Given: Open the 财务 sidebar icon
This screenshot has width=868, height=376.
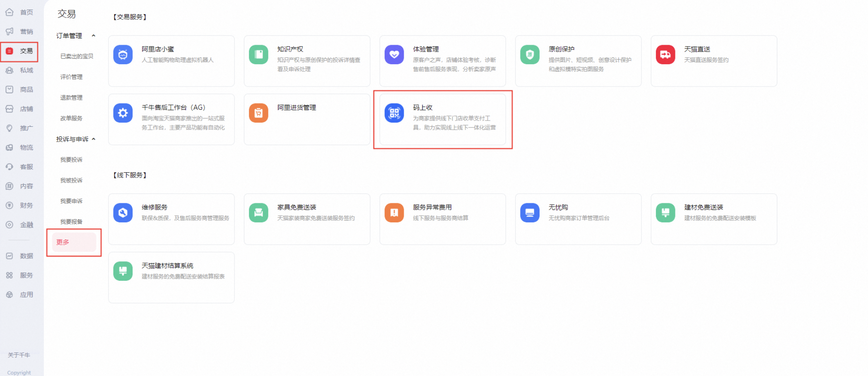Looking at the screenshot, I should (9, 205).
